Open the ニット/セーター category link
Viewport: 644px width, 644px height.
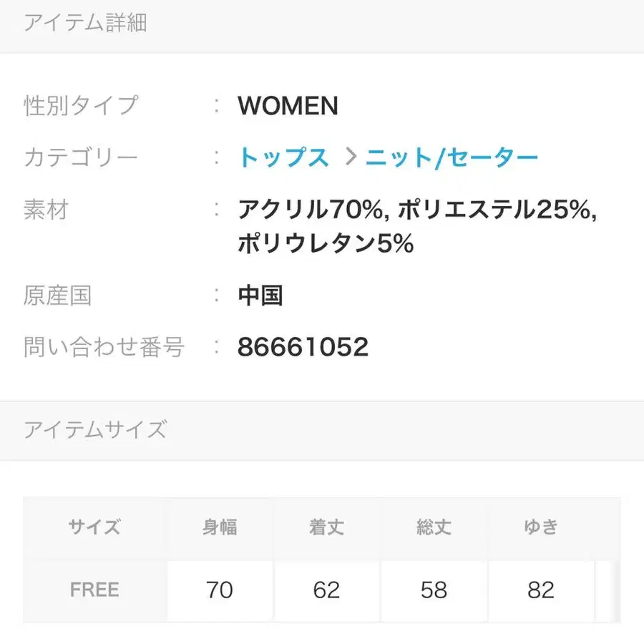pyautogui.click(x=452, y=158)
